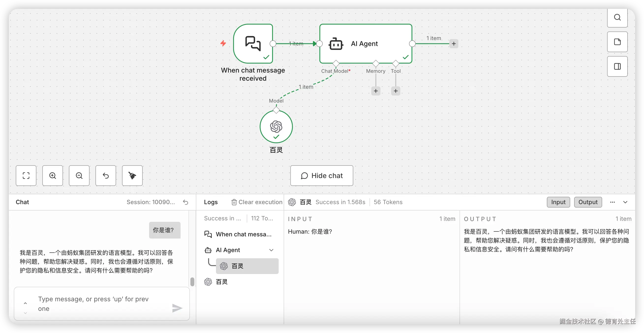Reset the chat session with the refresh icon

tap(185, 202)
